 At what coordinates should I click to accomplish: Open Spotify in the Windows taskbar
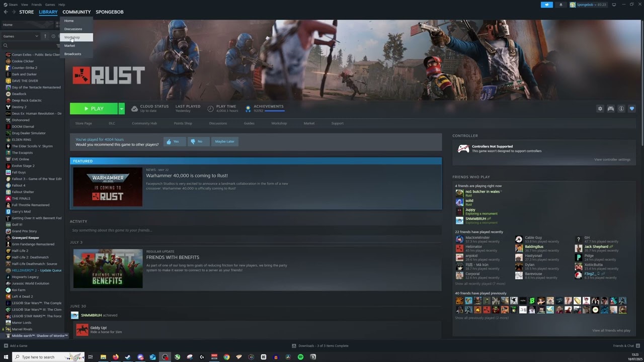(x=300, y=357)
